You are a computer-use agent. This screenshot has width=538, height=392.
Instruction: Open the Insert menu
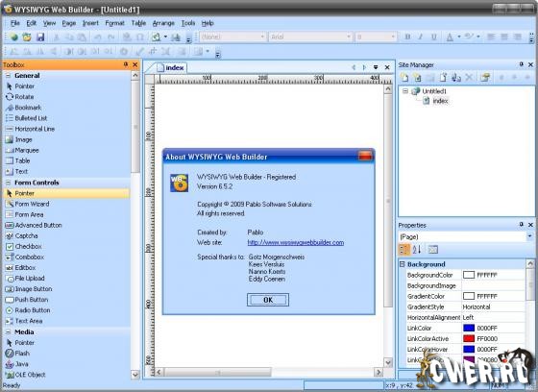coord(90,23)
